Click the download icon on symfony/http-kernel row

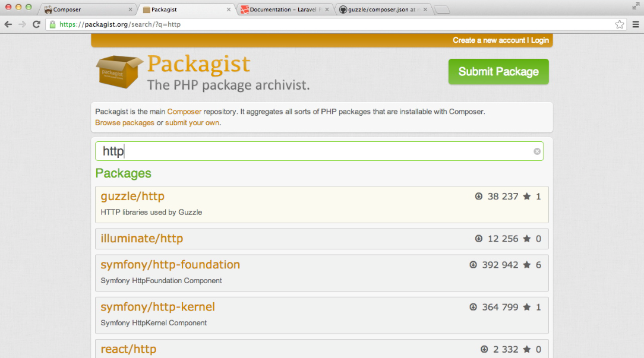[x=473, y=307]
